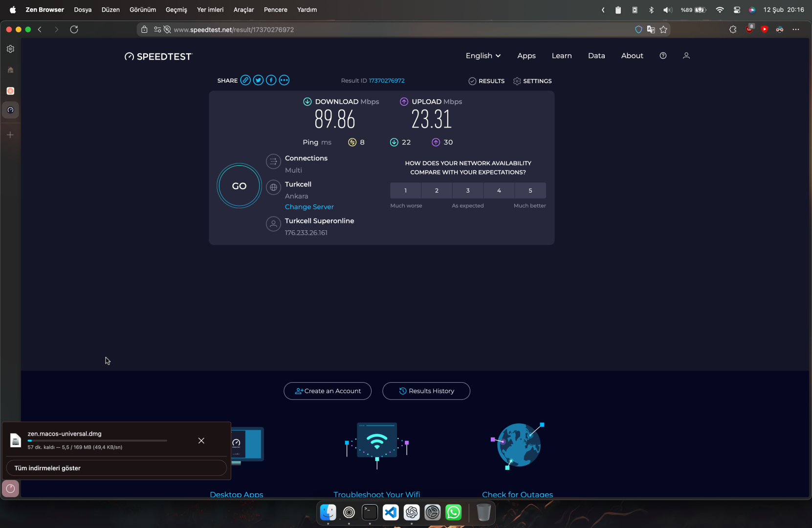Cancel the zen.macos-universal.dmg download
The height and width of the screenshot is (528, 812).
201,440
